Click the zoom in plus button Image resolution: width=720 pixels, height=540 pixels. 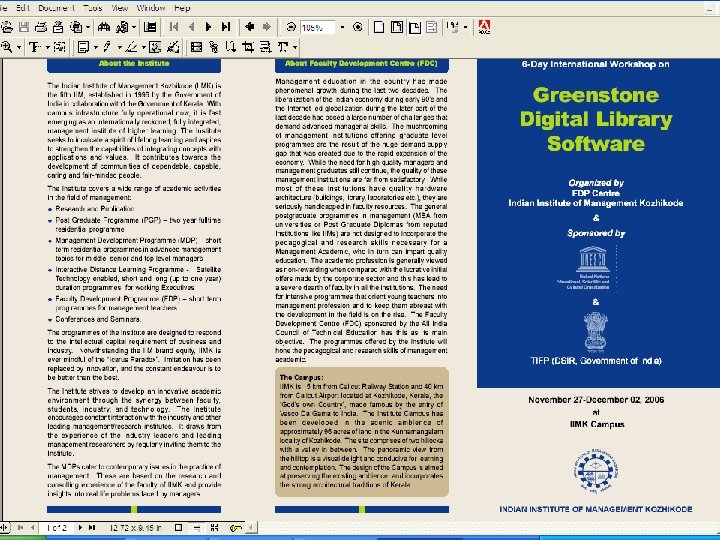[358, 28]
